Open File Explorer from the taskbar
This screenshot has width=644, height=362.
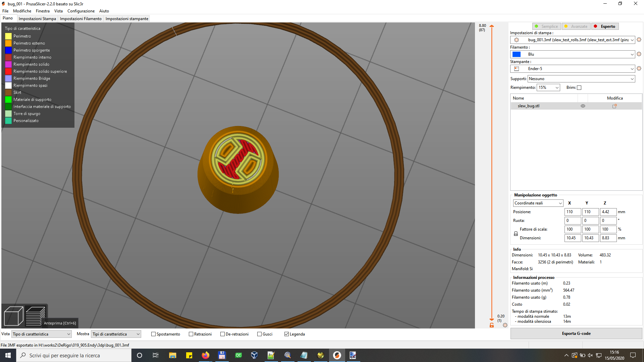click(172, 355)
